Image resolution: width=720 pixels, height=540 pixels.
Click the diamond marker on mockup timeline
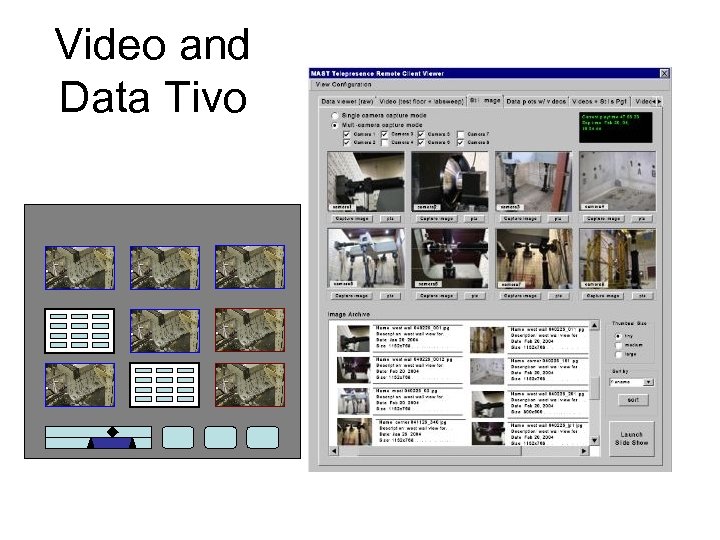click(x=112, y=432)
